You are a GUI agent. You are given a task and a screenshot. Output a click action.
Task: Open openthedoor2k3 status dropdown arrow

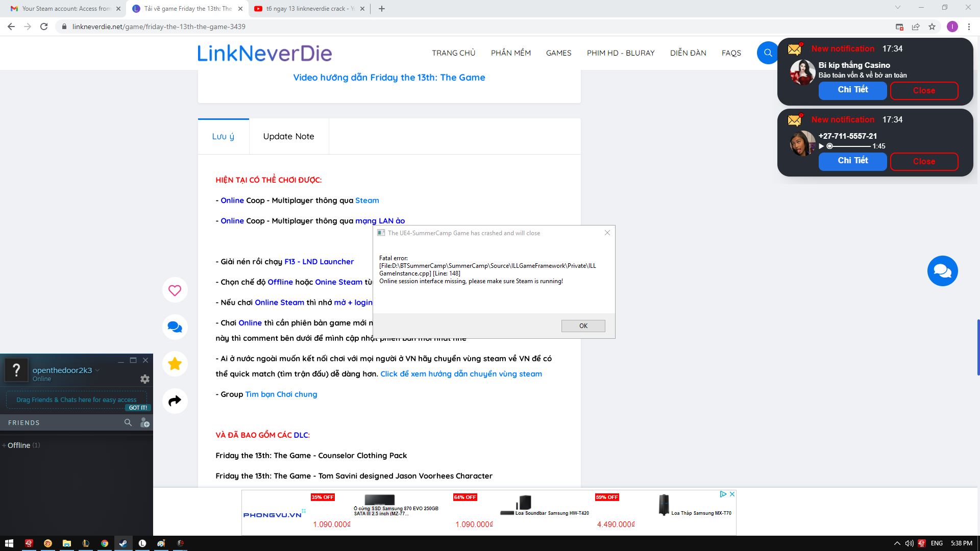click(x=97, y=370)
